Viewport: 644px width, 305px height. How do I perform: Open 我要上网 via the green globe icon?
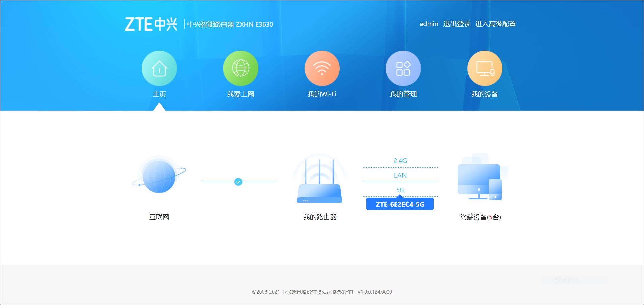(x=241, y=68)
